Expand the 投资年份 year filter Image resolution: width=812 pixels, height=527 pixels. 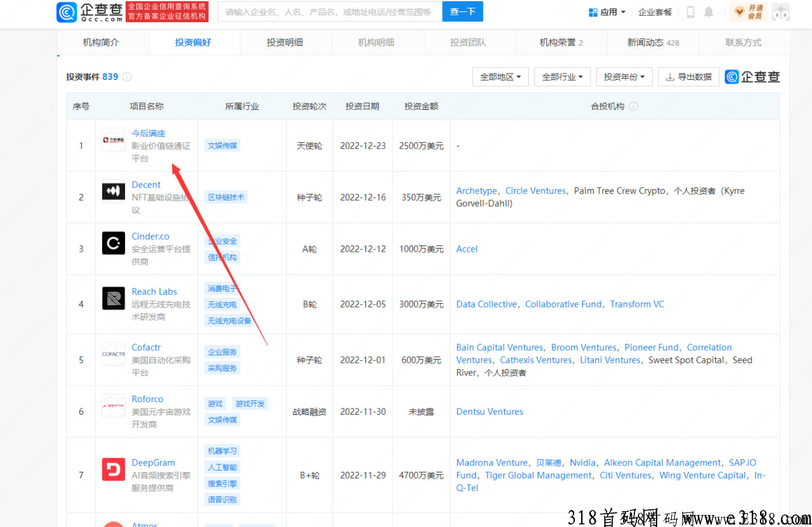pos(624,77)
